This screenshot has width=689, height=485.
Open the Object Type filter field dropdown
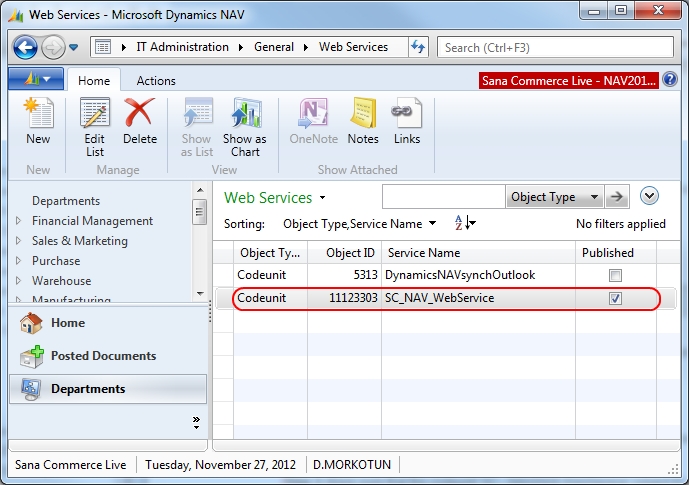point(555,197)
